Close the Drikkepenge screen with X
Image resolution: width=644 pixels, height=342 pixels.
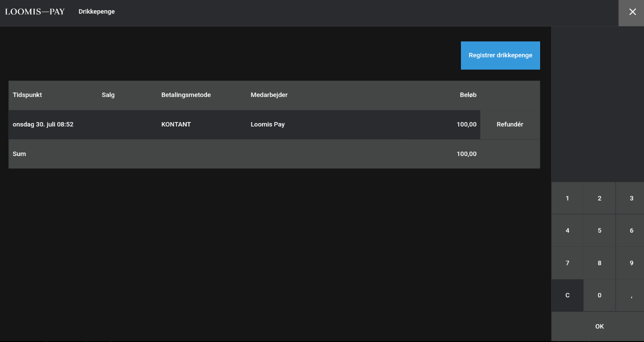point(632,12)
